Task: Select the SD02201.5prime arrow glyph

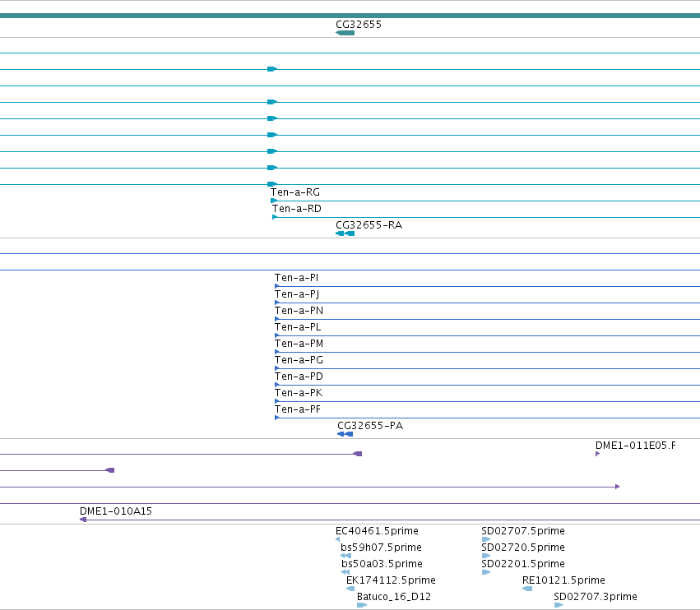Action: [486, 572]
